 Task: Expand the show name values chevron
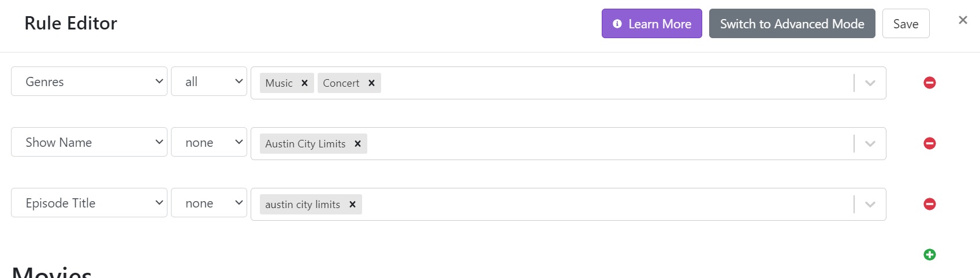[x=870, y=144]
